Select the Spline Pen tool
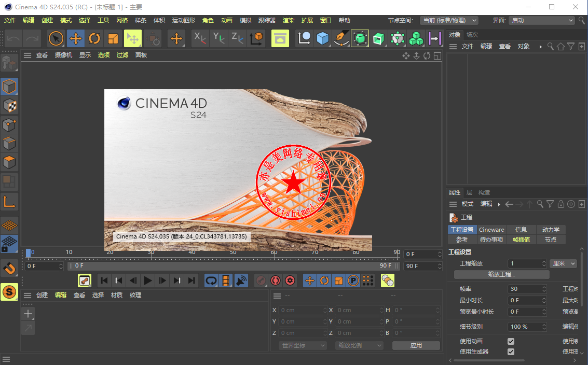The image size is (588, 365). point(341,38)
